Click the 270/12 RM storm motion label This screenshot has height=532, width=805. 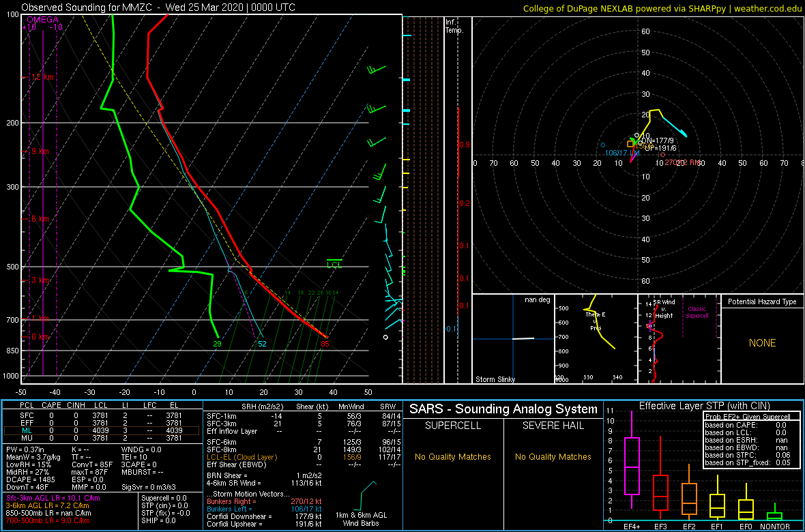pyautogui.click(x=682, y=162)
